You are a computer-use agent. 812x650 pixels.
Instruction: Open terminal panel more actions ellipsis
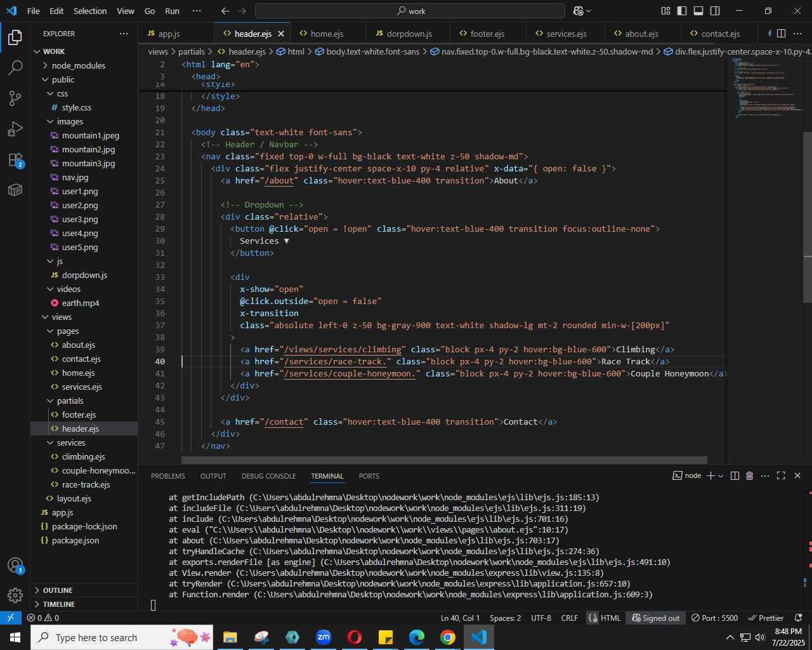click(x=765, y=475)
